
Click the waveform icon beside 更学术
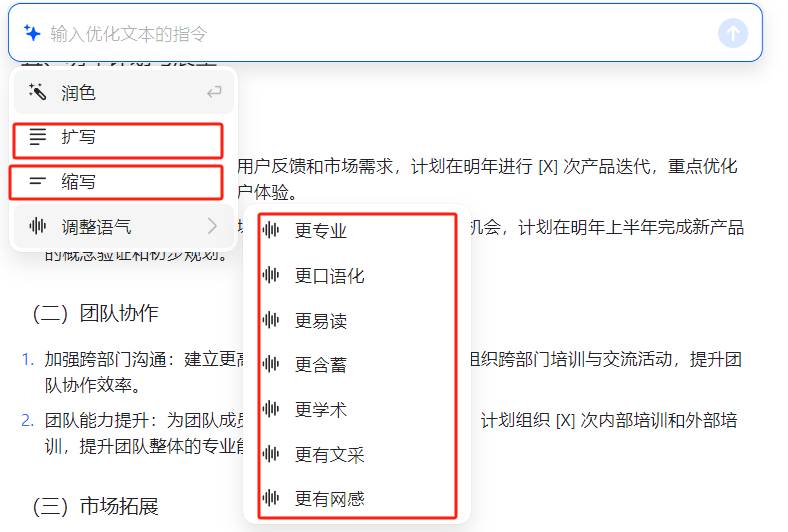coord(271,409)
